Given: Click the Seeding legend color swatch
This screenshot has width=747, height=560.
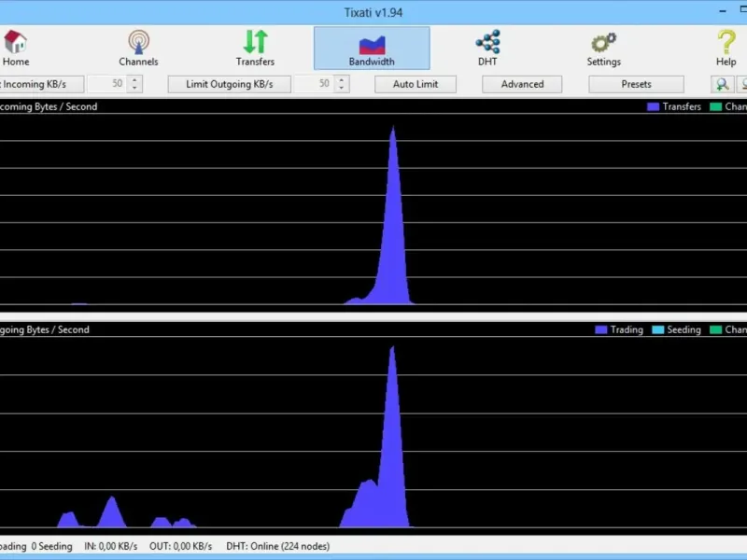Looking at the screenshot, I should [658, 329].
